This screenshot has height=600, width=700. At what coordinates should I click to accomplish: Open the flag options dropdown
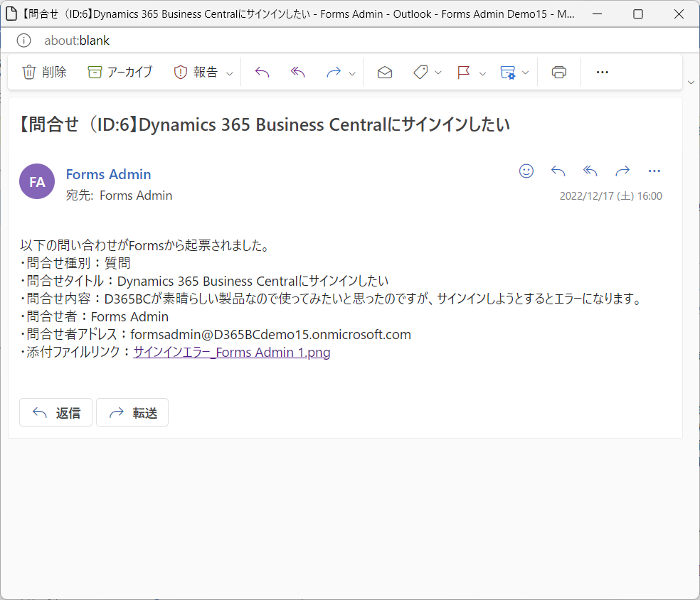pyautogui.click(x=482, y=73)
